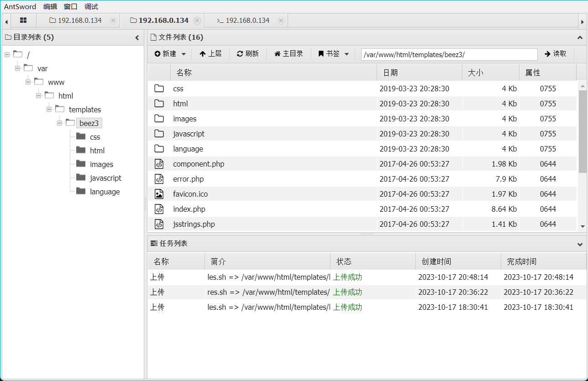Collapse the task list panel

[x=580, y=244]
